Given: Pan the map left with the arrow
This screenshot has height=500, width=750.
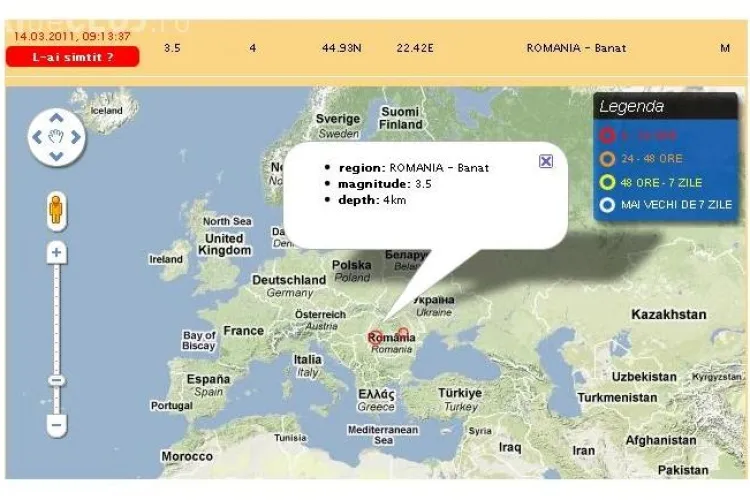Looking at the screenshot, I should [37, 137].
